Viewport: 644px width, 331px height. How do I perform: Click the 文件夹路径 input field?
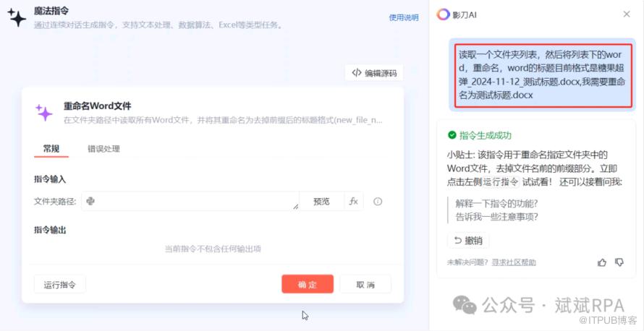(x=195, y=202)
